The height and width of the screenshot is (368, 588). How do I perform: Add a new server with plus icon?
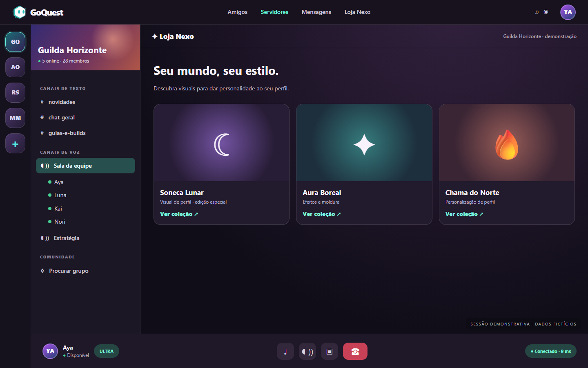15,144
